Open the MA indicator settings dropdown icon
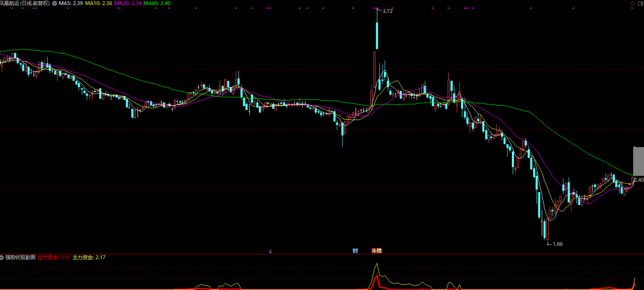This screenshot has height=290, width=644. pos(55,3)
